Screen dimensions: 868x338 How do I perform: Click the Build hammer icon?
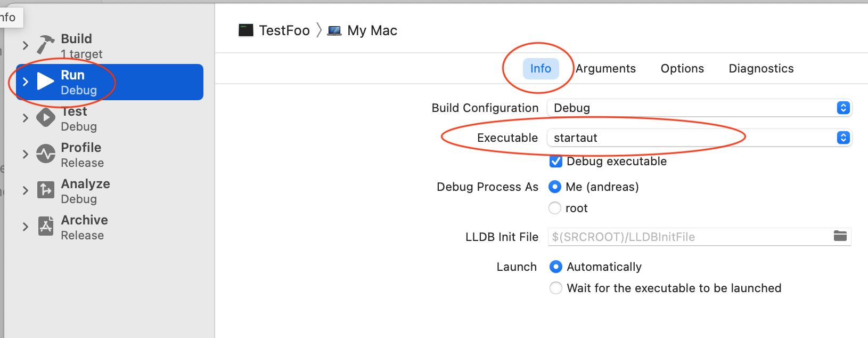pos(46,45)
